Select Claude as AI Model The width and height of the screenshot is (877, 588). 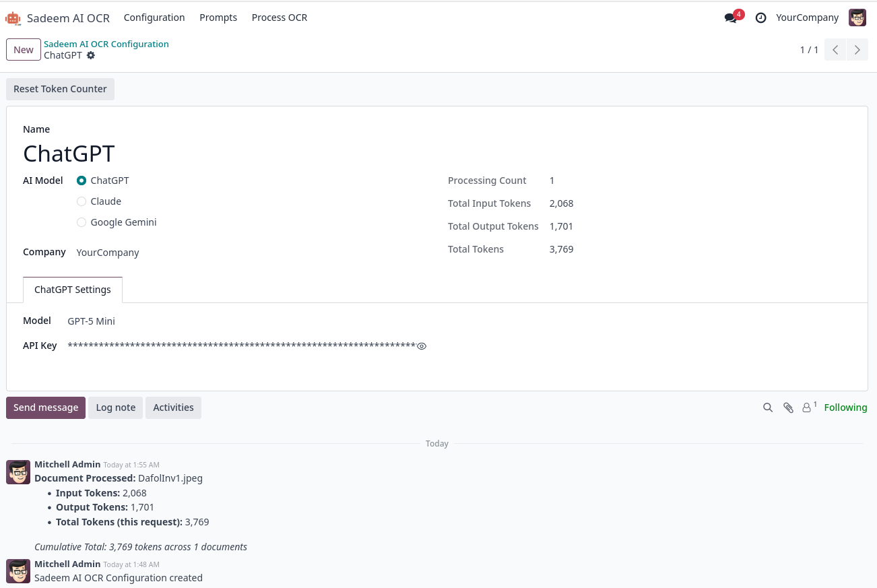82,201
